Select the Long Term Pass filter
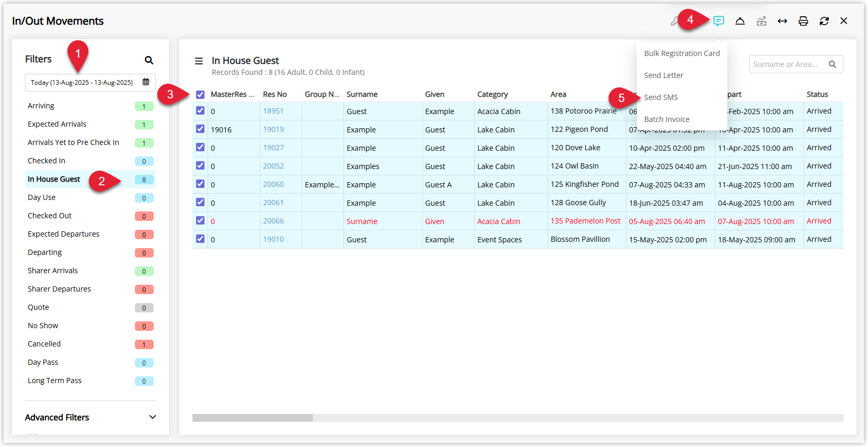868x447 pixels. click(x=90, y=381)
